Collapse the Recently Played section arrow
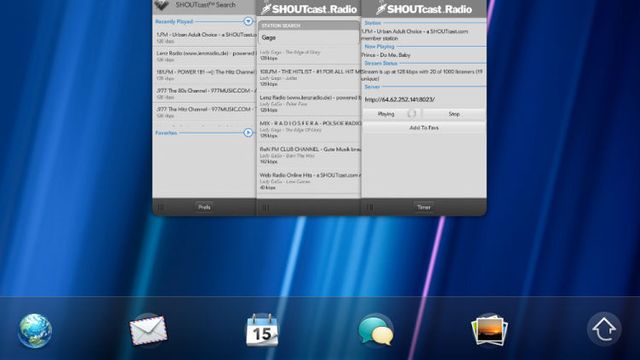Screen dimensions: 640x360 tap(248, 21)
